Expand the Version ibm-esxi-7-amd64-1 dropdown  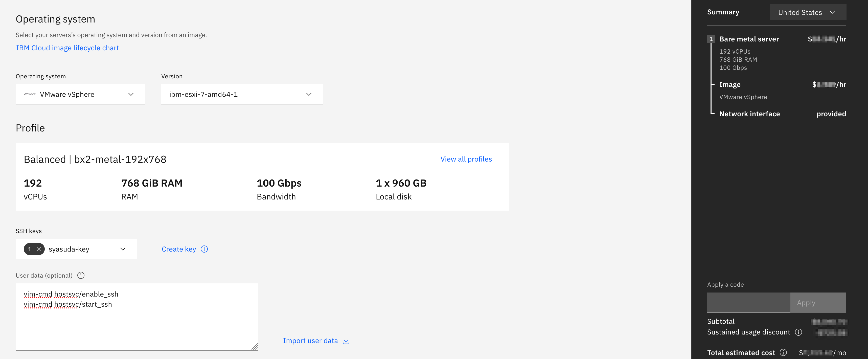click(242, 94)
